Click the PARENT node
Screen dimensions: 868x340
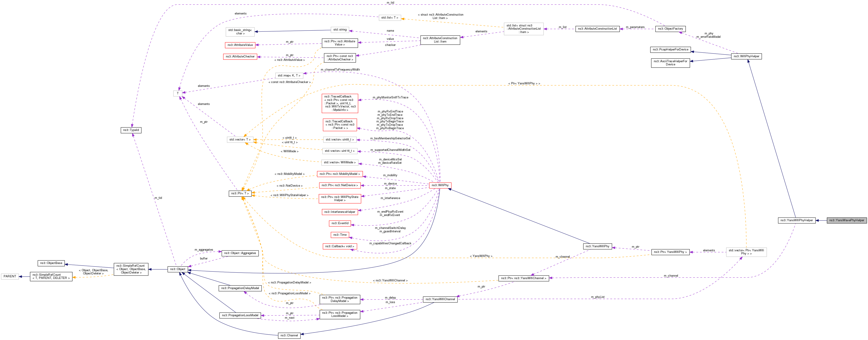[10, 276]
